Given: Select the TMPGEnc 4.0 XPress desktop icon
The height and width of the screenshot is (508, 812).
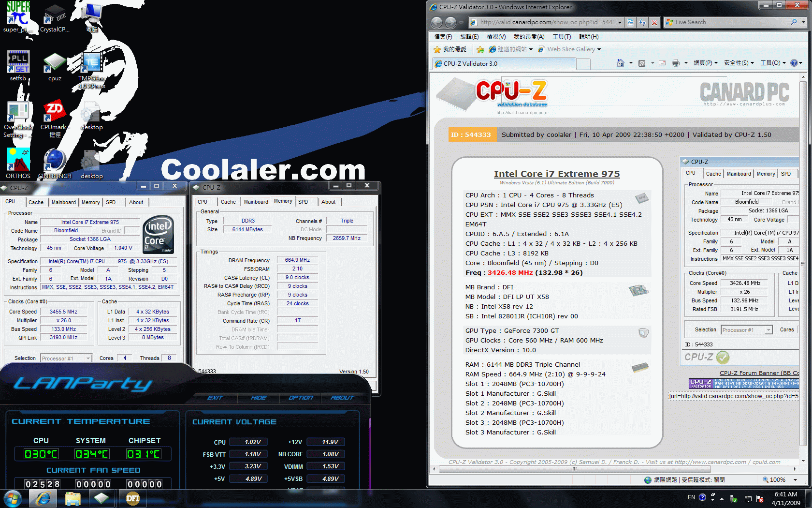Looking at the screenshot, I should [91, 70].
